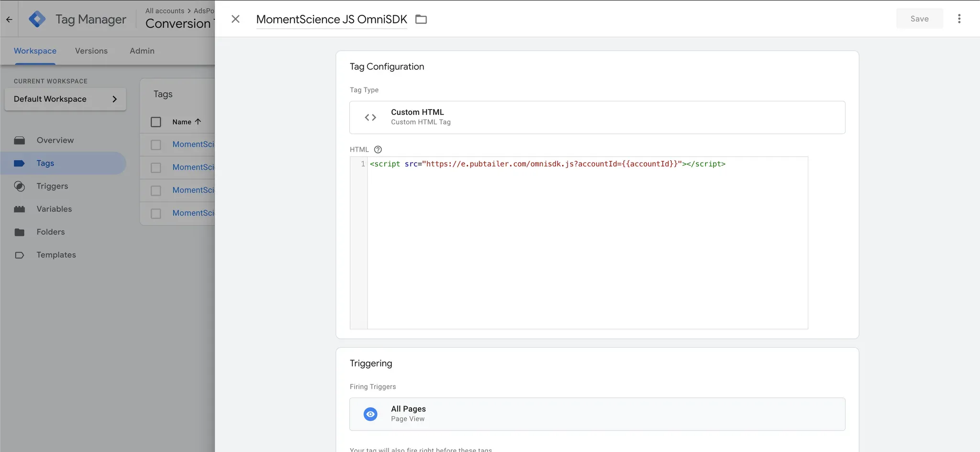Click the Triggering section heading
The width and height of the screenshot is (980, 452).
pyautogui.click(x=371, y=363)
